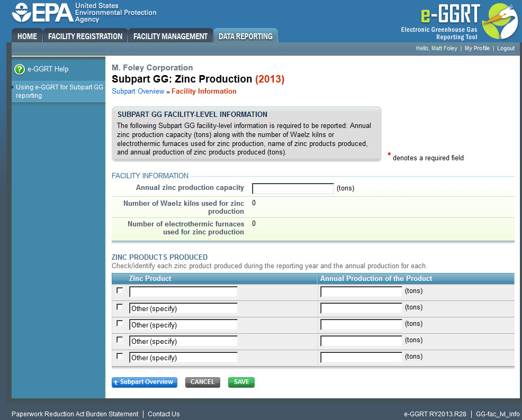Image resolution: width=522 pixels, height=420 pixels.
Task: Click first row annual production tons field
Action: (x=361, y=291)
